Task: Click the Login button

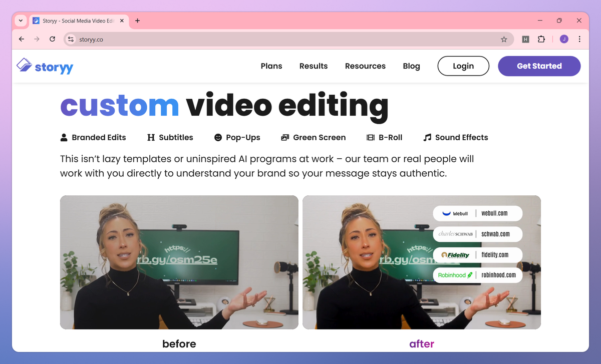Action: pos(463,66)
